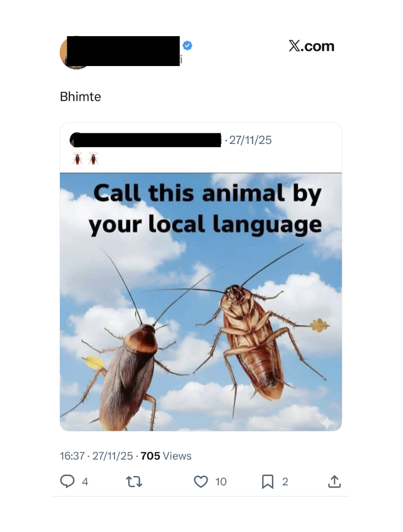Open the share menu via upload arrow icon
The height and width of the screenshot is (532, 403).
(x=334, y=482)
